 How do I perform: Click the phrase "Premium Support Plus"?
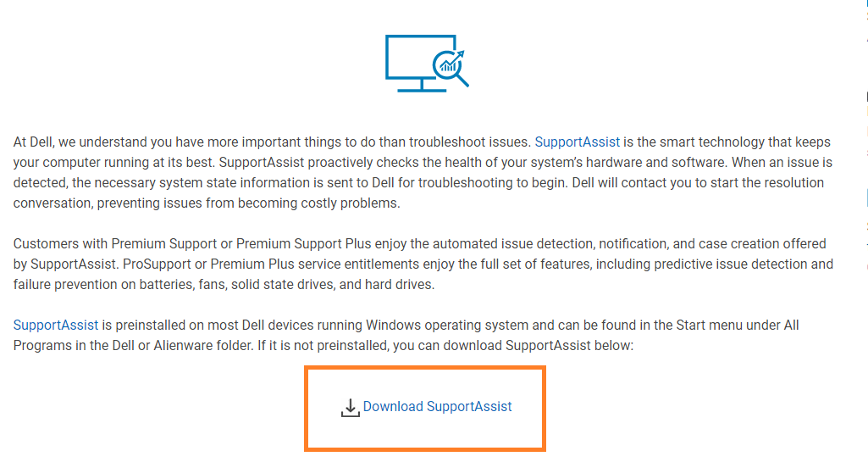click(x=303, y=244)
